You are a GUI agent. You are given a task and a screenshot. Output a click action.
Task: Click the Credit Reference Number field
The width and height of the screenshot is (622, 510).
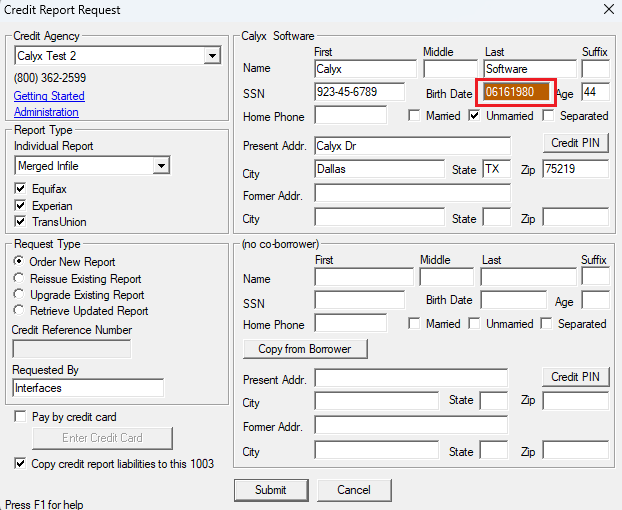pyautogui.click(x=72, y=349)
